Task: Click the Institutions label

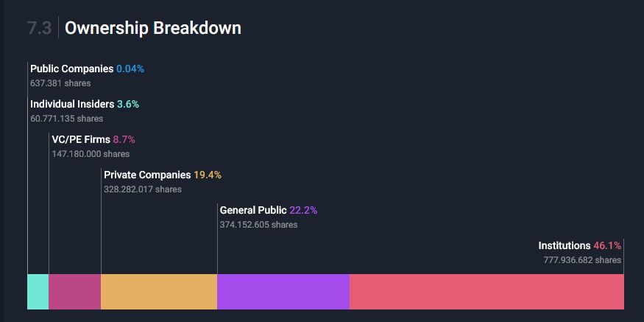Action: [564, 245]
